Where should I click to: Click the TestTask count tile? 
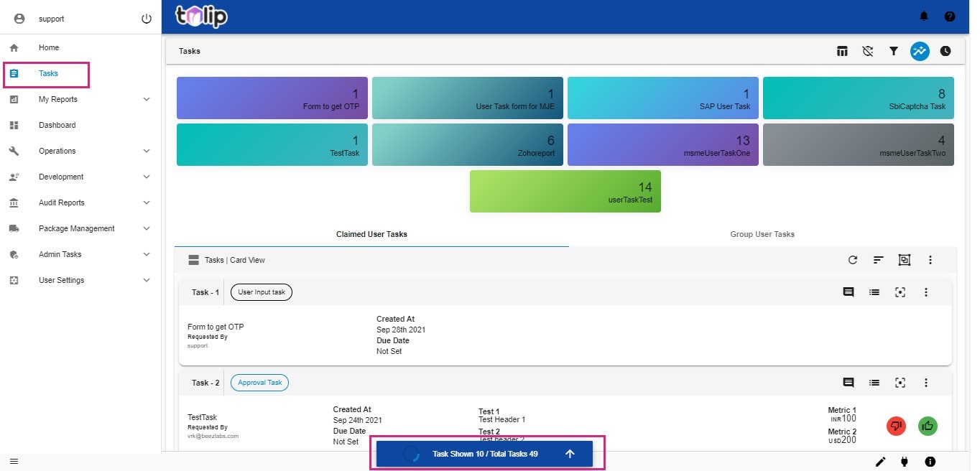click(272, 144)
